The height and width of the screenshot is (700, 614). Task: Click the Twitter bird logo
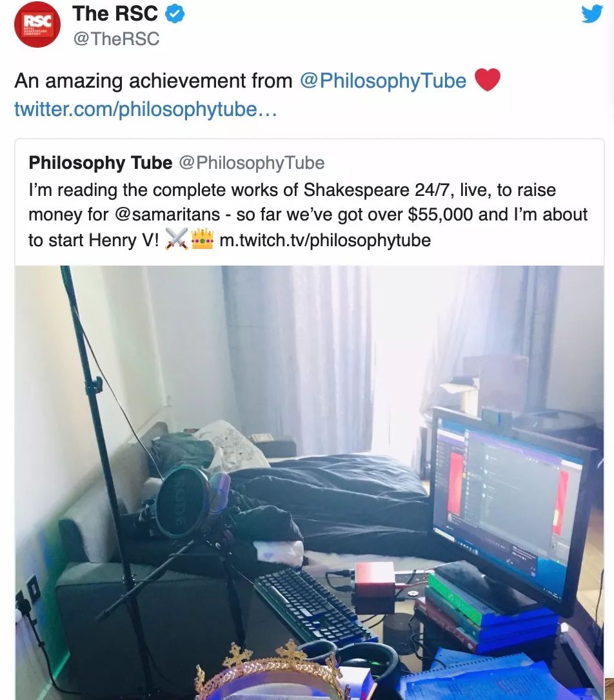pyautogui.click(x=591, y=14)
